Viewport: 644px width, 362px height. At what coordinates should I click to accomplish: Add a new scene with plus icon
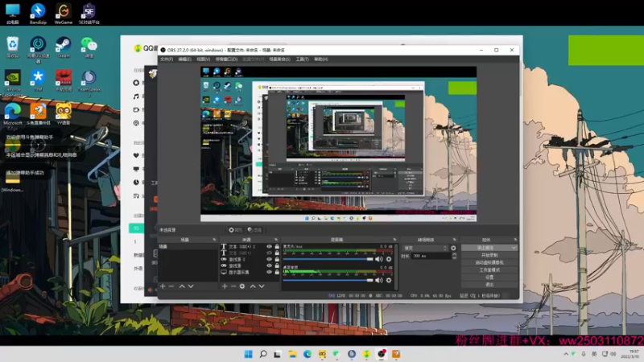(163, 286)
